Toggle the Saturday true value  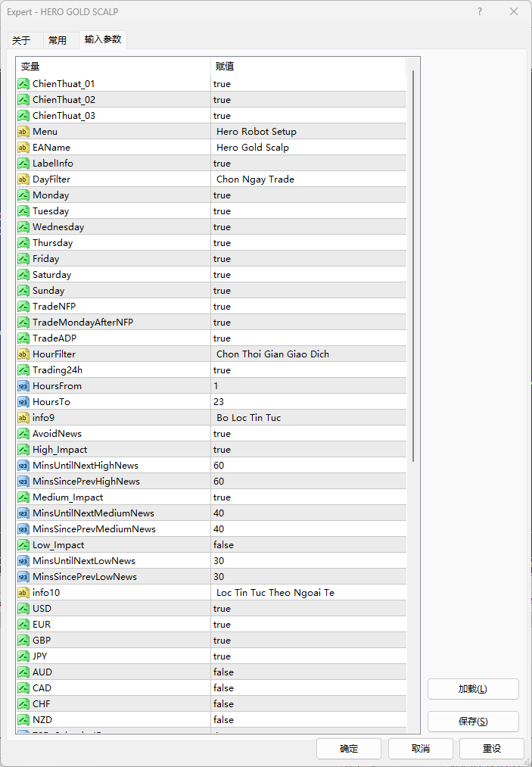pos(308,275)
